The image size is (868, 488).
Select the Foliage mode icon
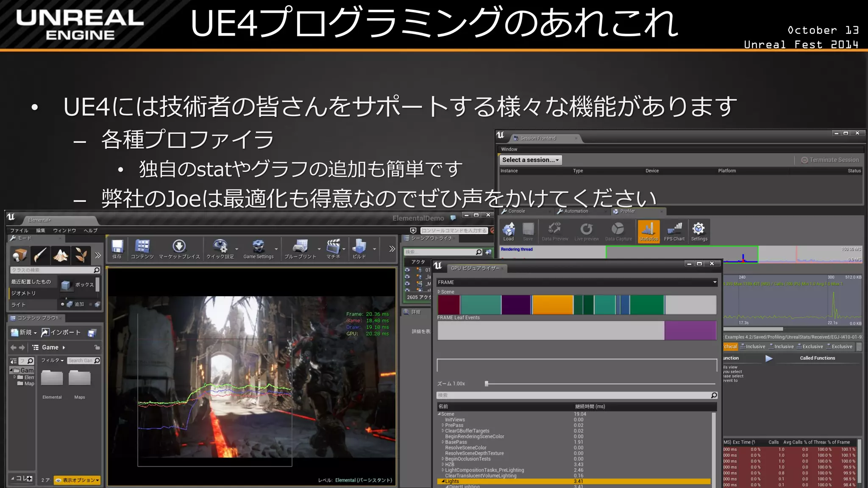[x=81, y=255]
